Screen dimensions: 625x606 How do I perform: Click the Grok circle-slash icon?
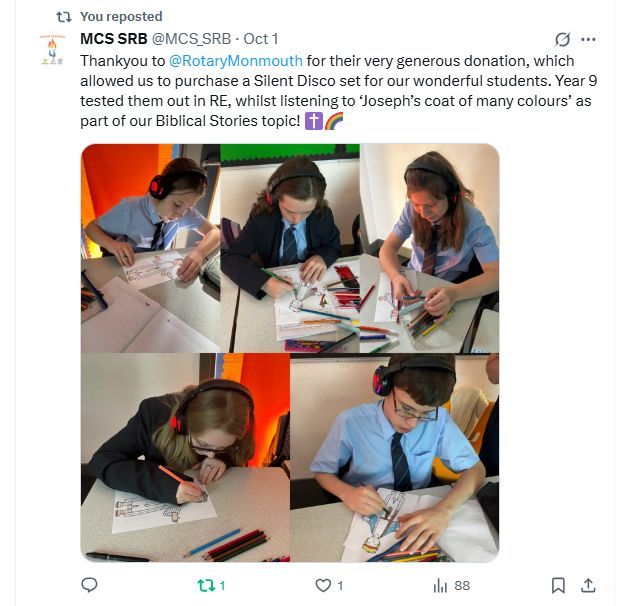[562, 39]
